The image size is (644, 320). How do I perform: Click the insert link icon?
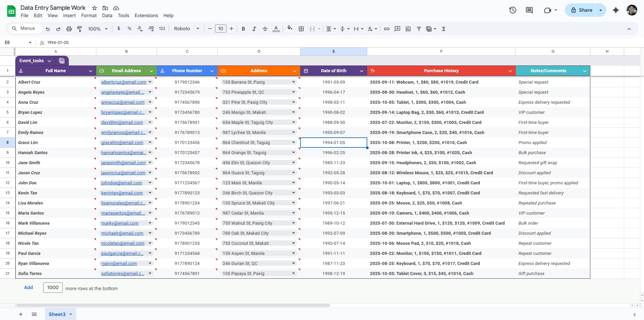[387, 29]
